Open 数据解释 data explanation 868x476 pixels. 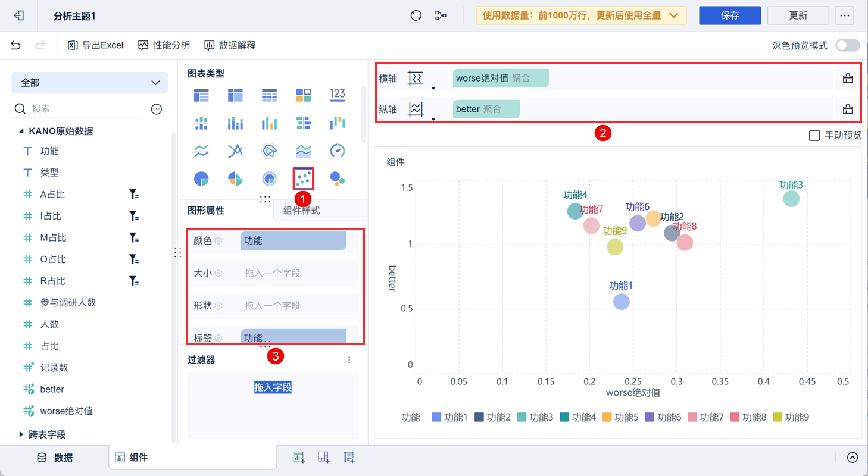pos(230,45)
